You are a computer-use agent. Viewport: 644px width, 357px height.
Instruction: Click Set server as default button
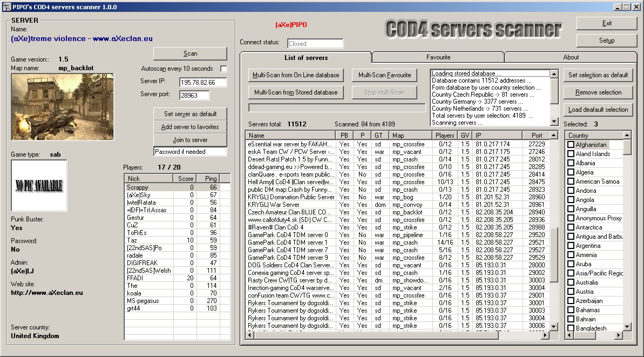tap(190, 114)
